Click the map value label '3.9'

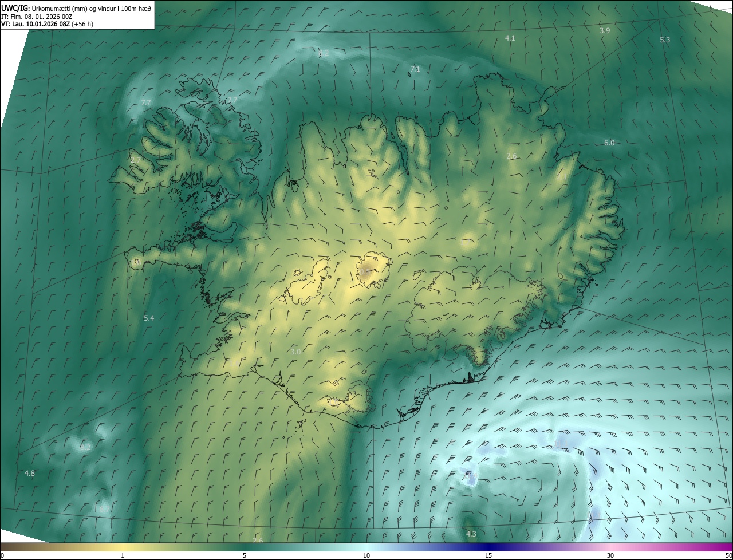click(604, 30)
